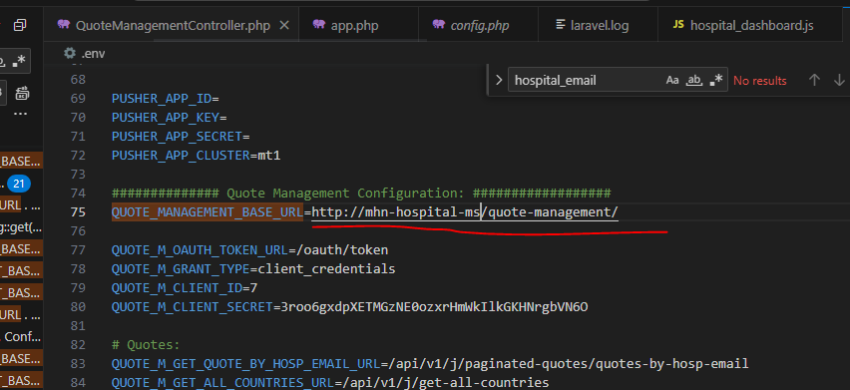Click the 21 results count badge
The height and width of the screenshot is (390, 850).
(x=19, y=184)
